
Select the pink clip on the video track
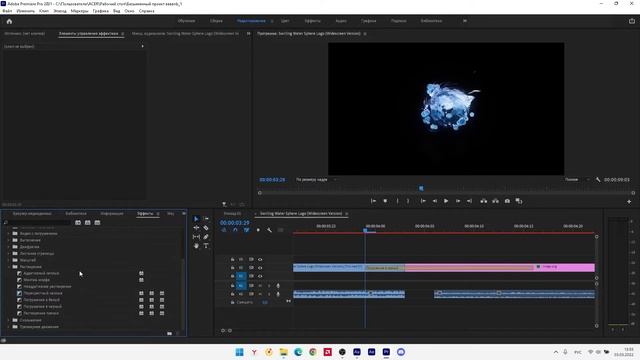pyautogui.click(x=500, y=267)
